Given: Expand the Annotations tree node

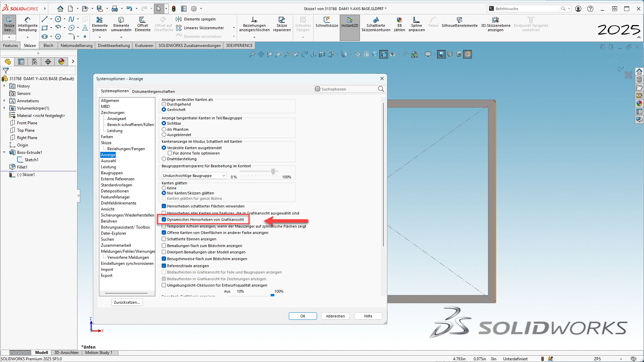Looking at the screenshot, I should [4, 101].
